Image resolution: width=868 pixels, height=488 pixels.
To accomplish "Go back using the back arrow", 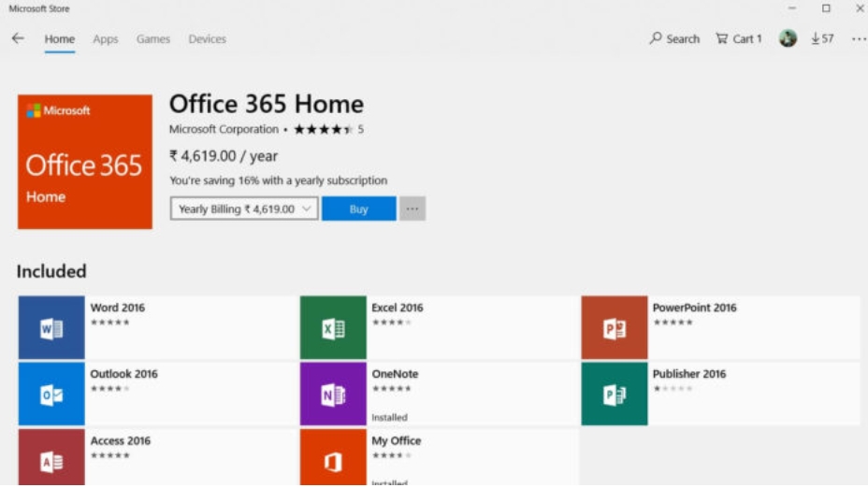I will tap(18, 38).
